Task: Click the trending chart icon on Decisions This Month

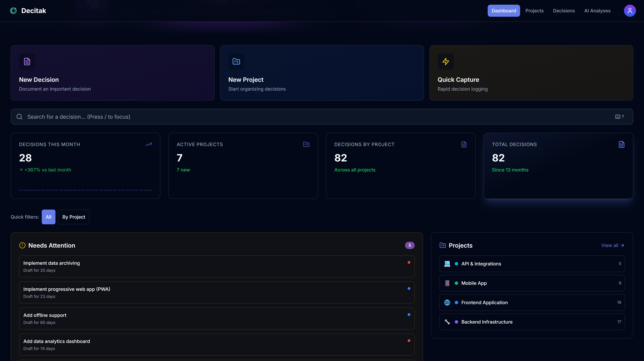Action: coord(149,144)
